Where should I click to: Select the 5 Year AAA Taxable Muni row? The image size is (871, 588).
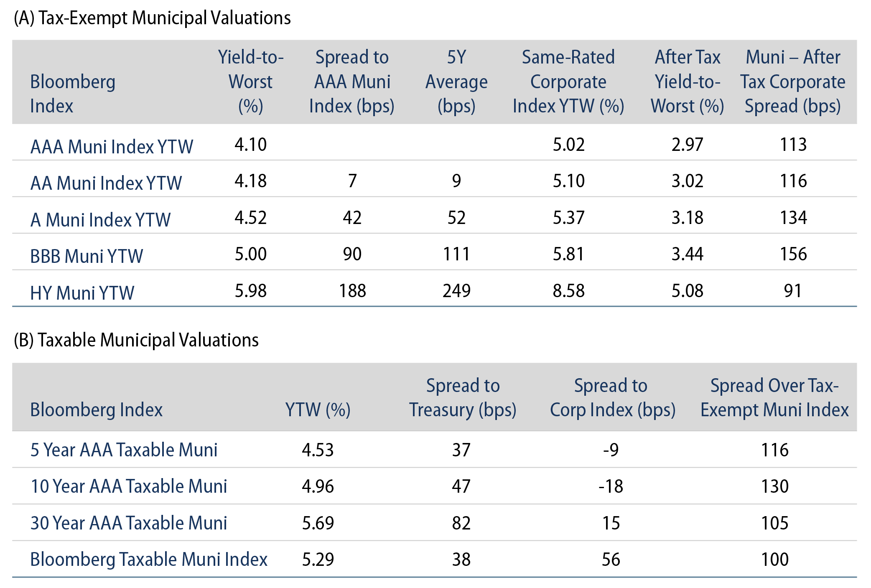pyautogui.click(x=124, y=450)
